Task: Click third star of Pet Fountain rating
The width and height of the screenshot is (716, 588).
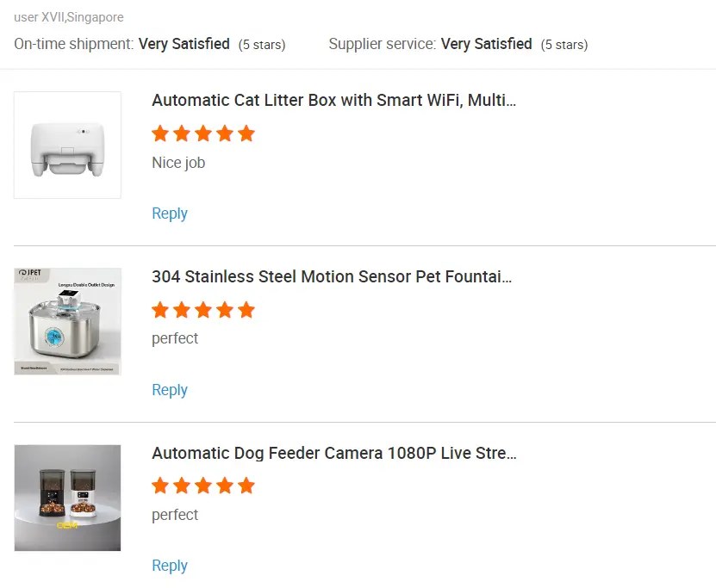Action: (203, 310)
